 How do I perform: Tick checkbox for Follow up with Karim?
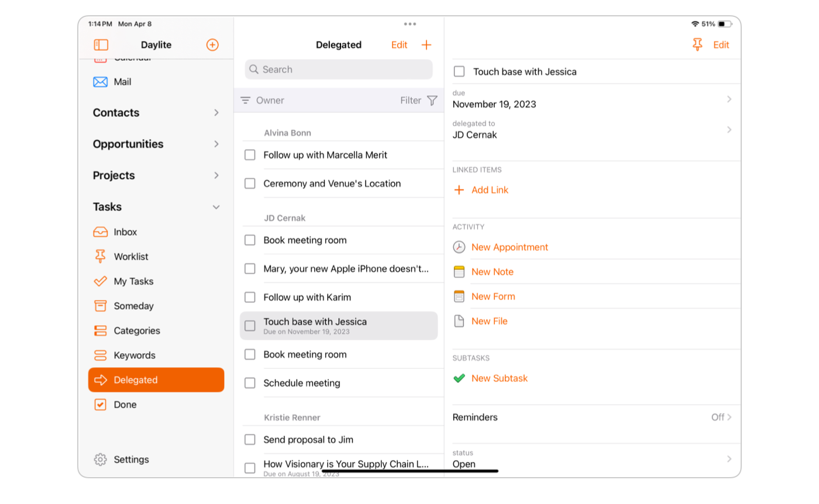click(250, 298)
